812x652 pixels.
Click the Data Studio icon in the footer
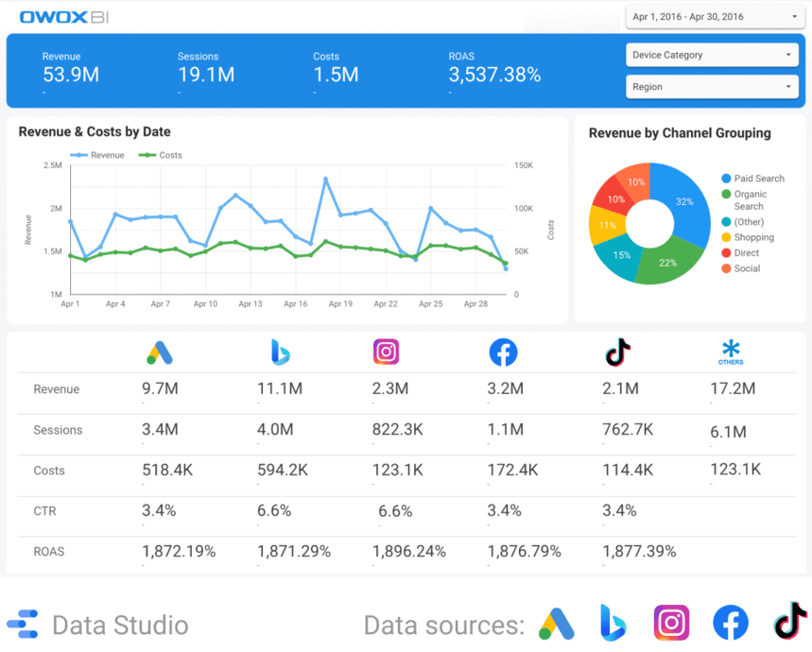(22, 624)
